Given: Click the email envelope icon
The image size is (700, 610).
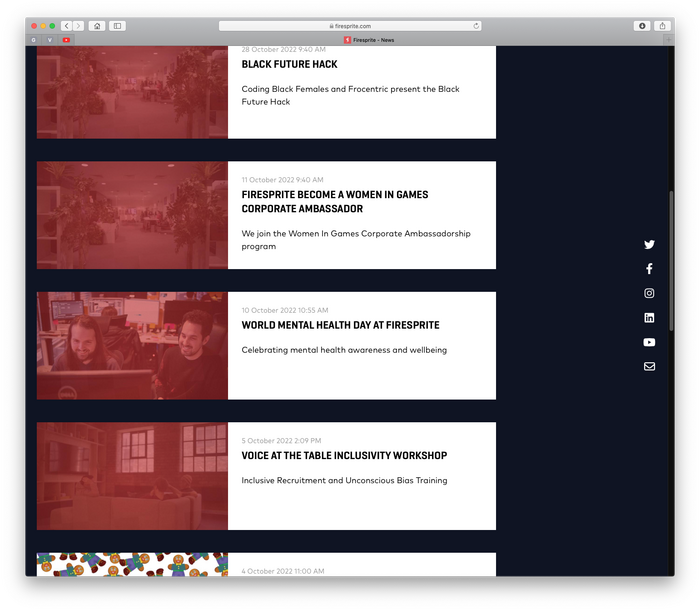Looking at the screenshot, I should coord(649,366).
